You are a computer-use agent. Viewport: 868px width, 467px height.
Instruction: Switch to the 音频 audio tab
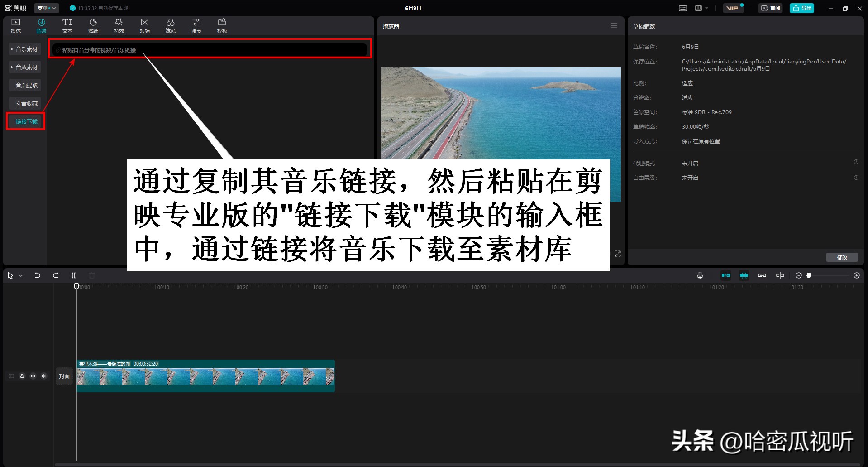pyautogui.click(x=41, y=25)
